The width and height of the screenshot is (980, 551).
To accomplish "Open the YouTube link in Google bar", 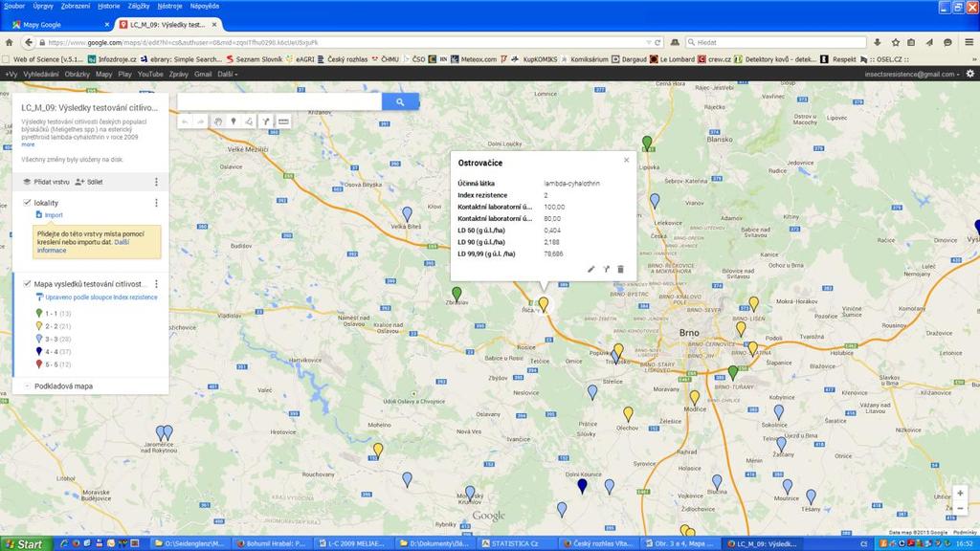I will pyautogui.click(x=150, y=74).
